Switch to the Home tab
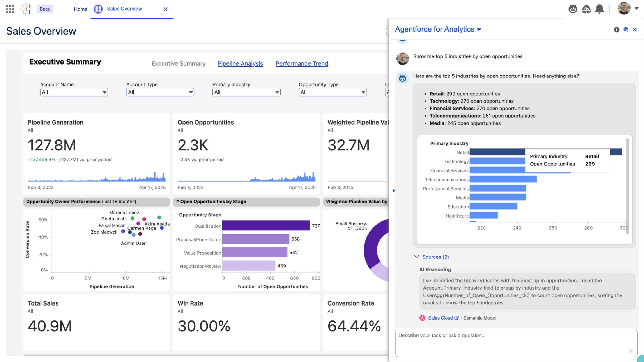The height and width of the screenshot is (362, 644). tap(81, 9)
